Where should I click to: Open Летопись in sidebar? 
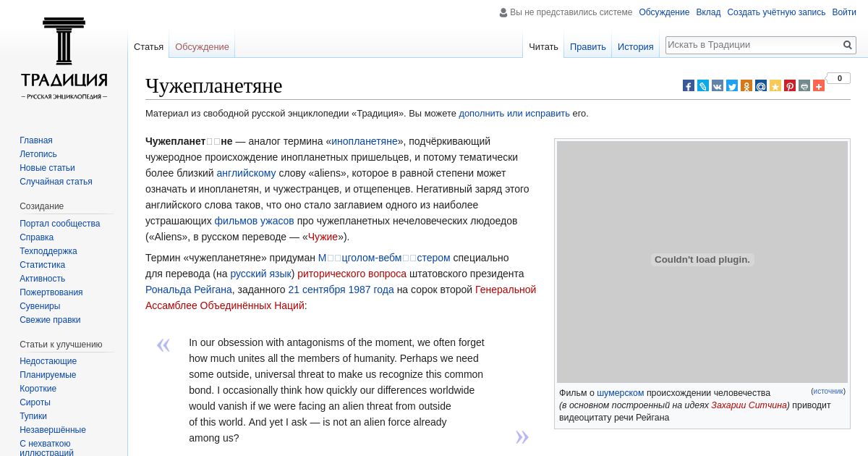coord(38,154)
